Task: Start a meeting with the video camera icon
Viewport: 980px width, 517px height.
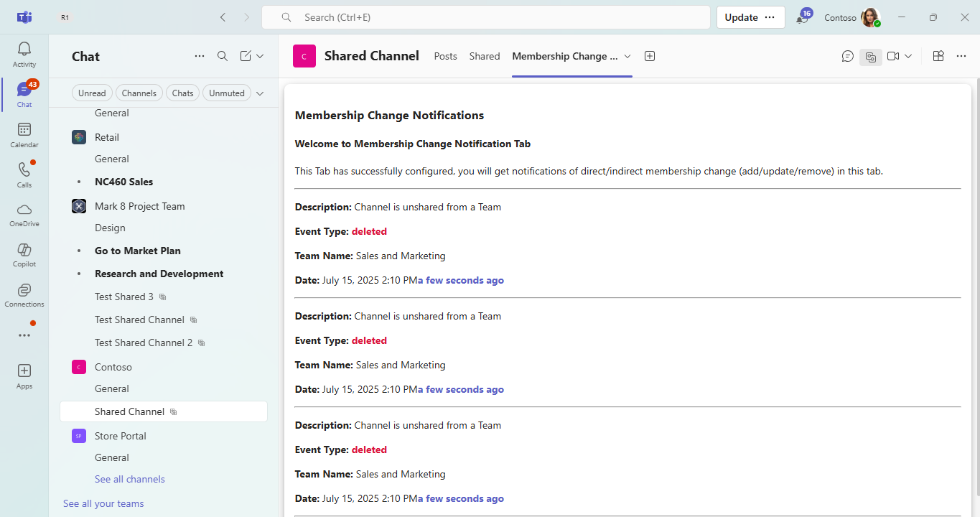Action: tap(893, 56)
